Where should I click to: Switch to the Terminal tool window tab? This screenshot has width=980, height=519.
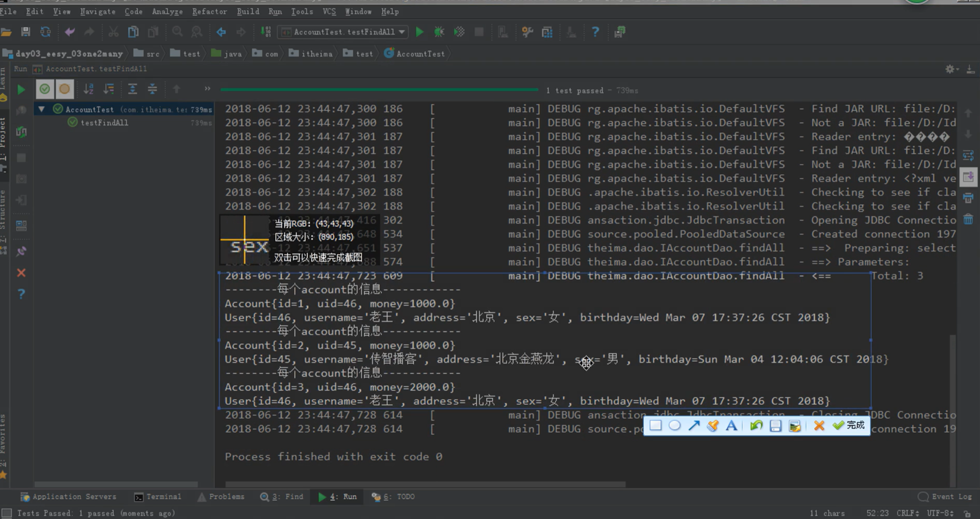(158, 497)
